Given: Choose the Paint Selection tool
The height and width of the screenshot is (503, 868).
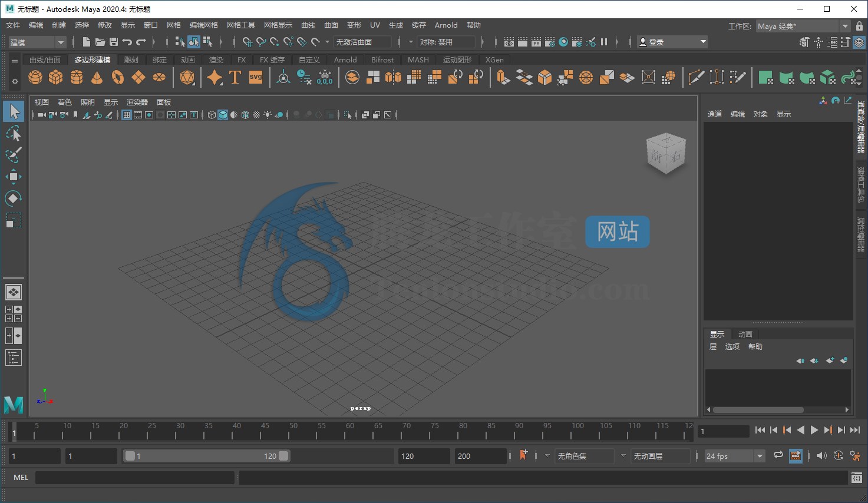Looking at the screenshot, I should click(14, 155).
